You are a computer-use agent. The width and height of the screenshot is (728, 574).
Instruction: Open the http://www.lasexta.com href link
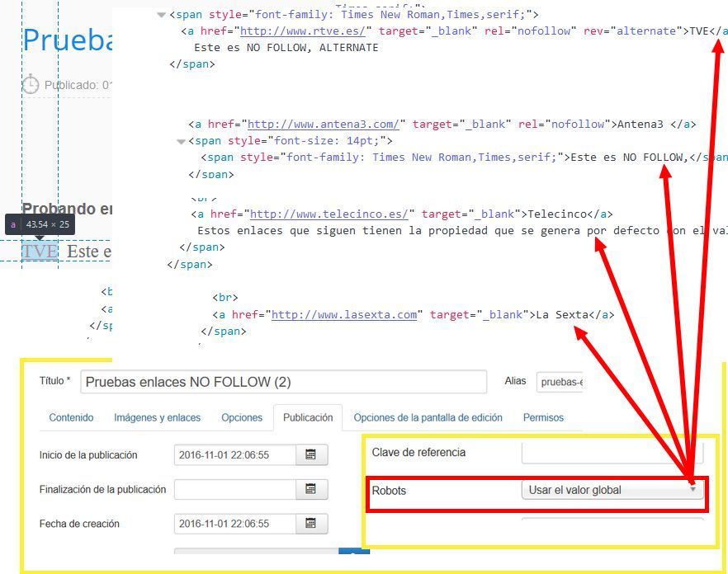pyautogui.click(x=344, y=314)
